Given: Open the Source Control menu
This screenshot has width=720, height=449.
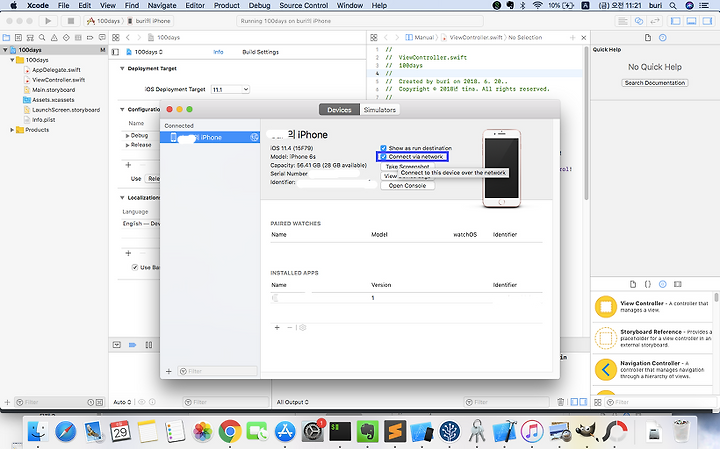Looking at the screenshot, I should coord(304,6).
